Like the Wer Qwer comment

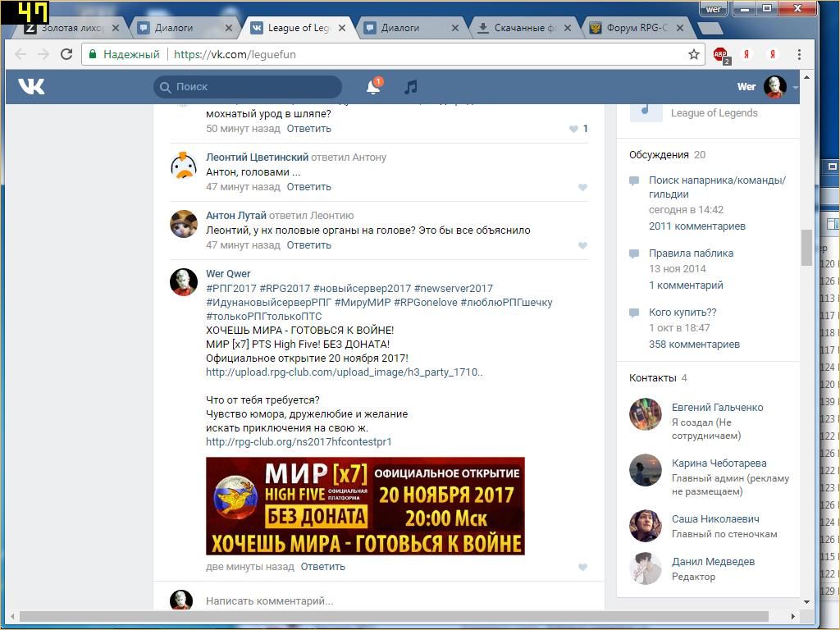click(582, 567)
